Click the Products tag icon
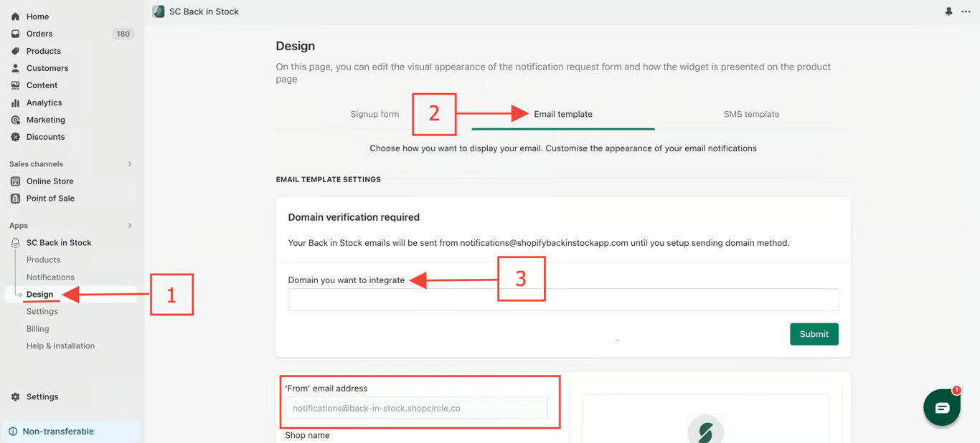This screenshot has width=980, height=443. pyautogui.click(x=15, y=51)
